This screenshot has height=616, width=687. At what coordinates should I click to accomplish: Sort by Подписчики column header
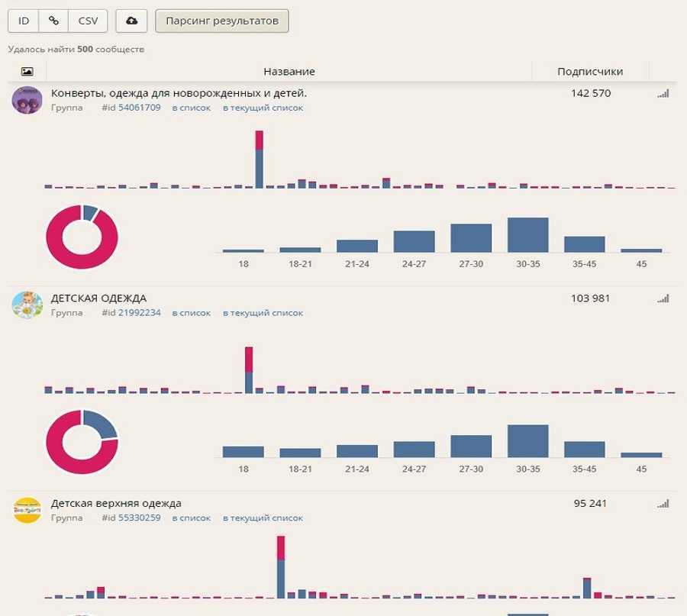[x=590, y=72]
